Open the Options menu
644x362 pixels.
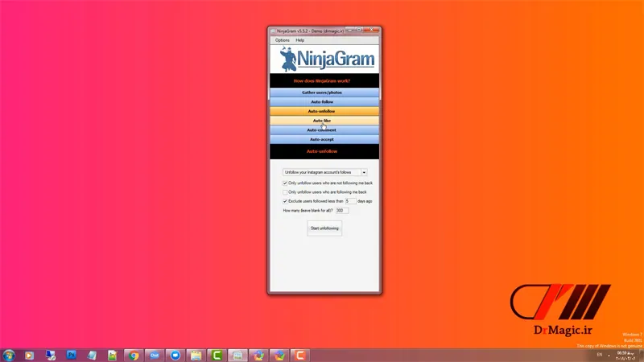283,40
